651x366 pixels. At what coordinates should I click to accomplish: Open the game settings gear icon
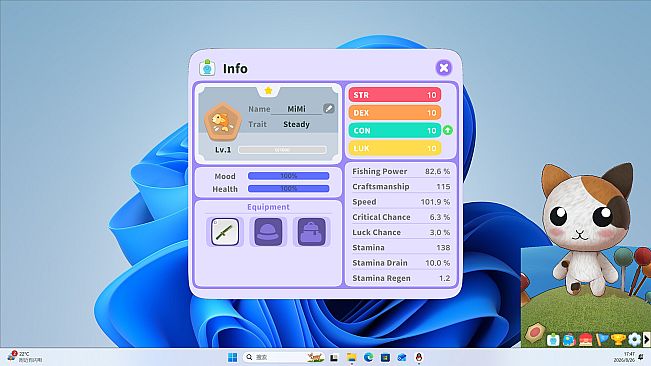634,340
